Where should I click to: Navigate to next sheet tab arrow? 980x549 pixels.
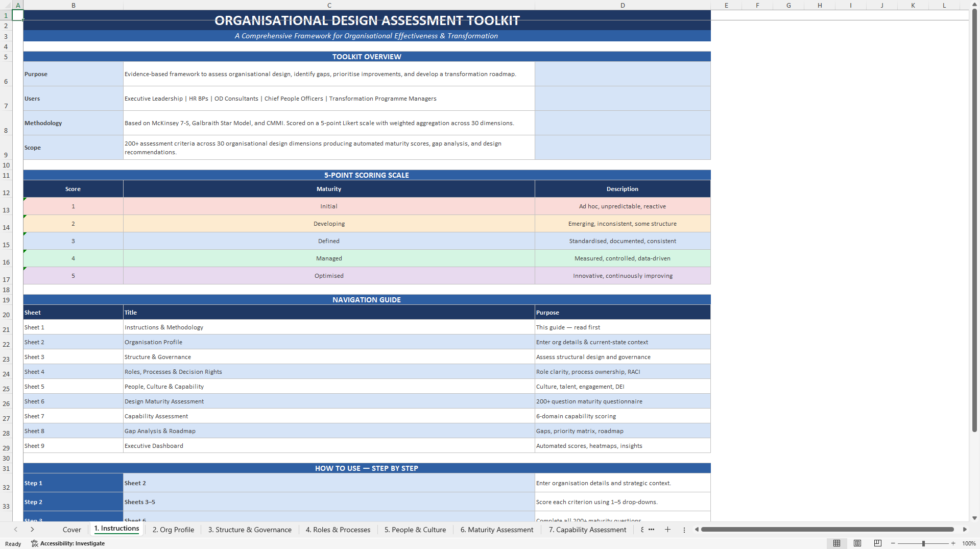tap(32, 530)
